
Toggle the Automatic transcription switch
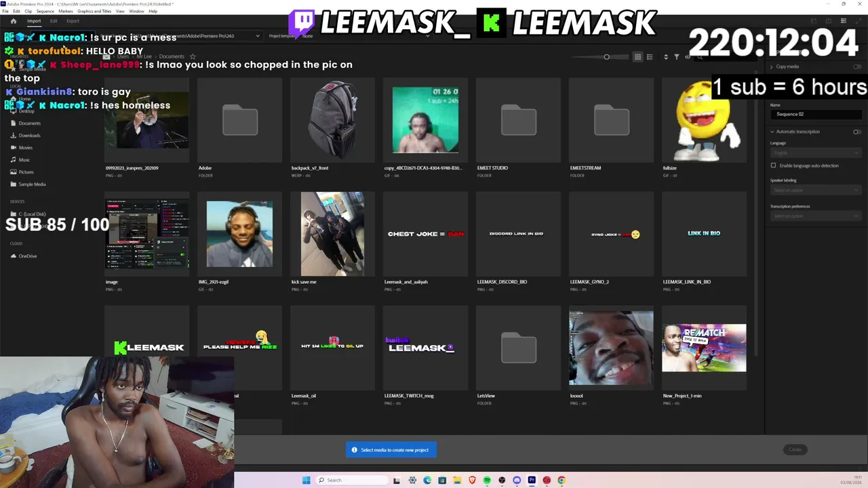tap(857, 131)
